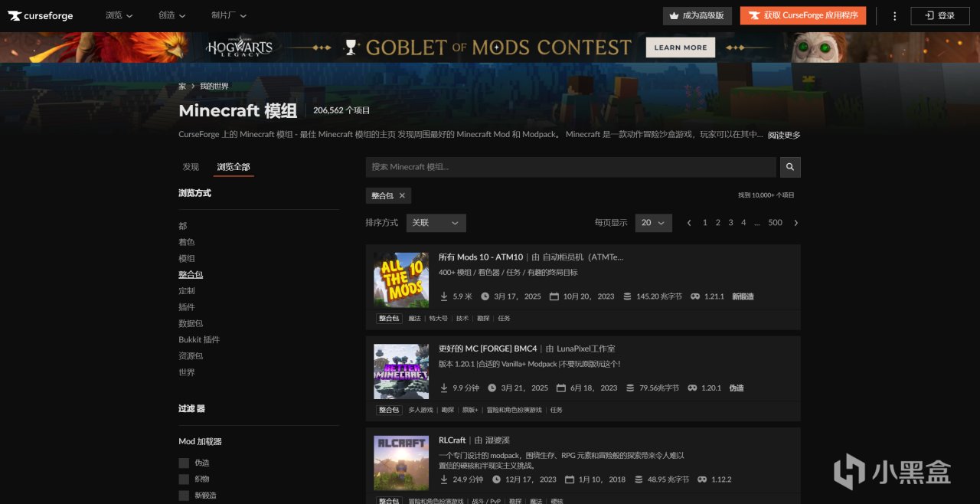Check the 织物 mod loader checkbox
This screenshot has height=504, width=980.
click(184, 479)
